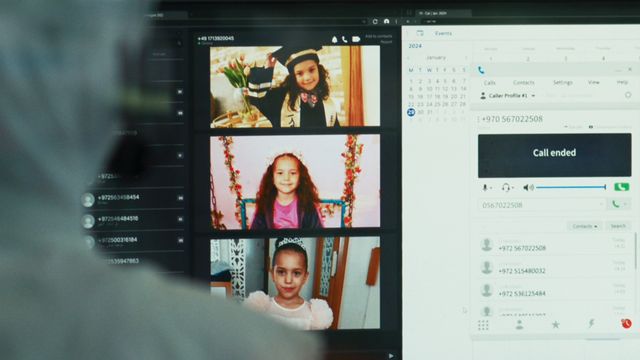The image size is (640, 360).
Task: Click the Report link in chat header
Action: 386,42
